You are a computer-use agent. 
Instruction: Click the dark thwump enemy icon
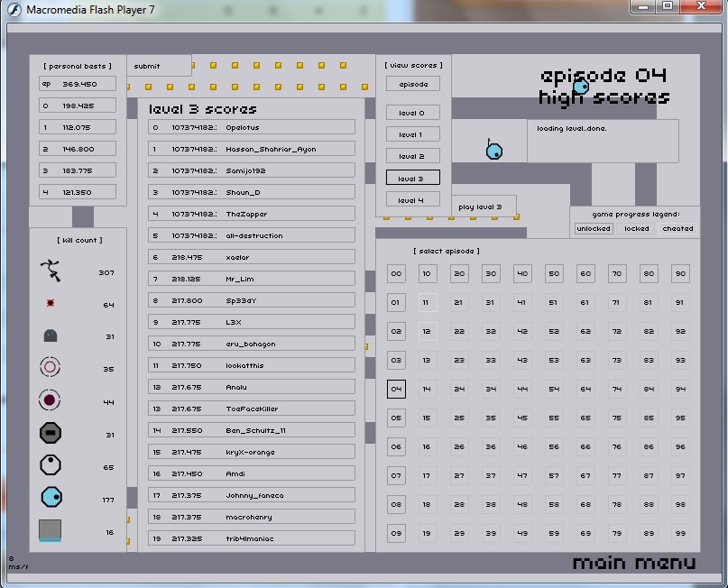[x=51, y=336]
